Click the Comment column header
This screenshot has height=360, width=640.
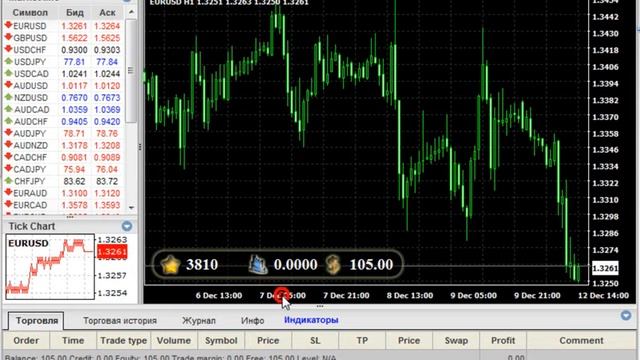tap(581, 340)
